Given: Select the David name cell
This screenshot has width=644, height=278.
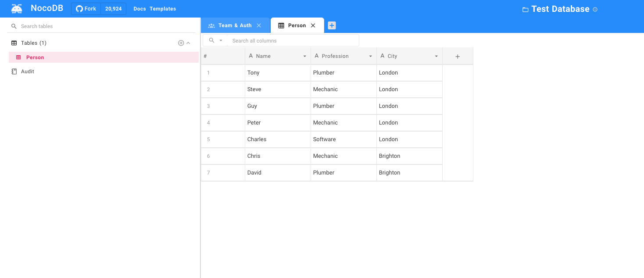Looking at the screenshot, I should click(x=278, y=173).
